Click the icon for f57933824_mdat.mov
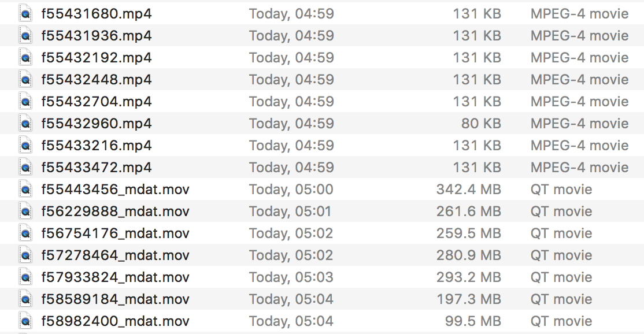 25,277
